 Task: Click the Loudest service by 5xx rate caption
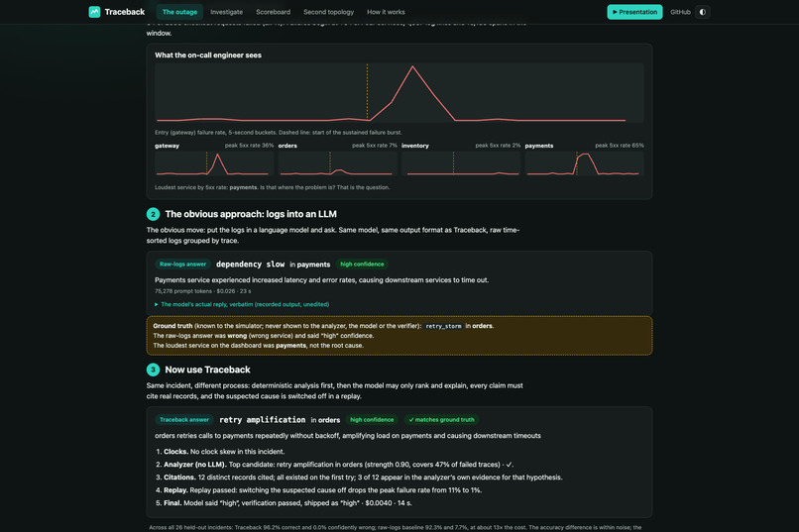click(x=272, y=187)
